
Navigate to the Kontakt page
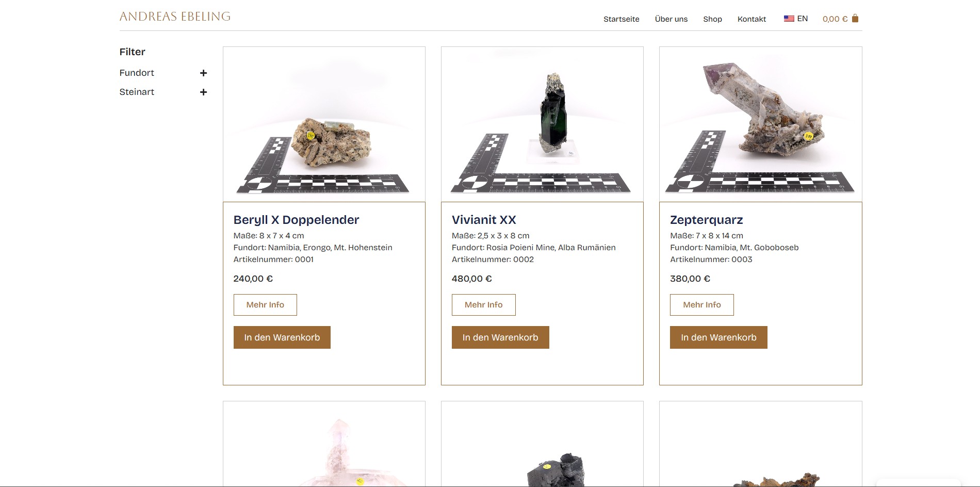[x=752, y=19]
